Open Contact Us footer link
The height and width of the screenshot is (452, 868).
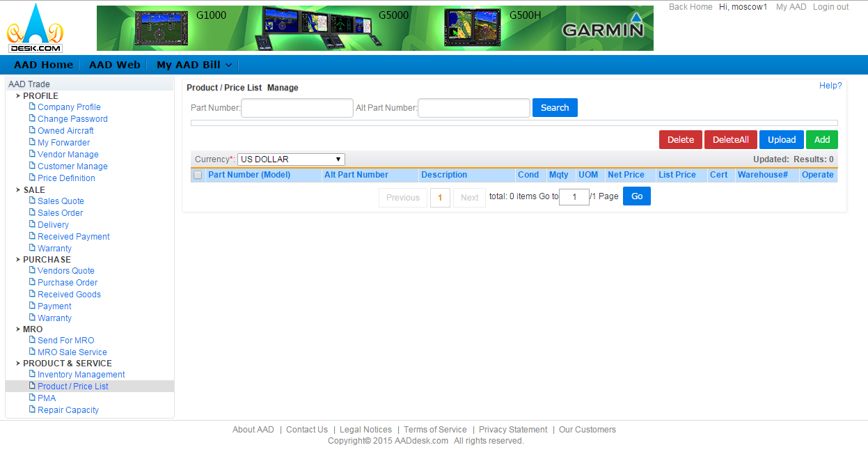point(307,430)
